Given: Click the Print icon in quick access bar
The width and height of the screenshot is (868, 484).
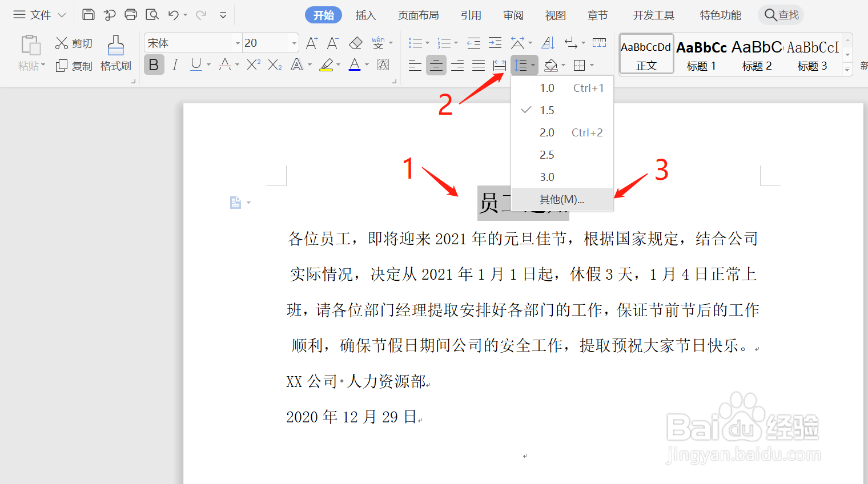Looking at the screenshot, I should point(131,15).
